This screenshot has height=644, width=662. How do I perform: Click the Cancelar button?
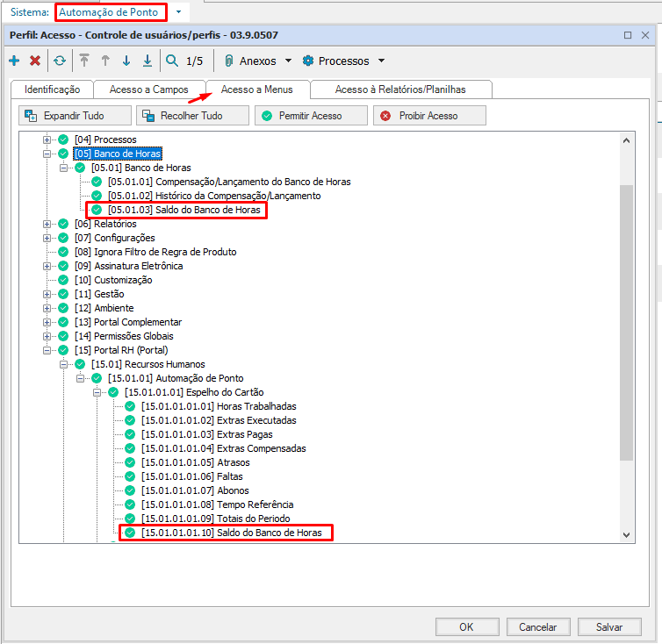(538, 627)
